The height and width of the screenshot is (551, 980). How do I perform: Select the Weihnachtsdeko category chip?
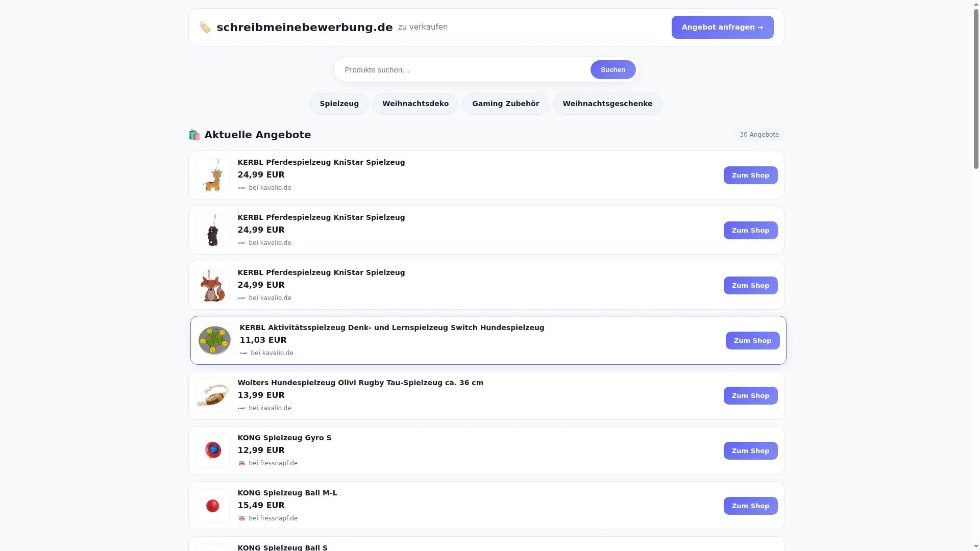pos(415,104)
